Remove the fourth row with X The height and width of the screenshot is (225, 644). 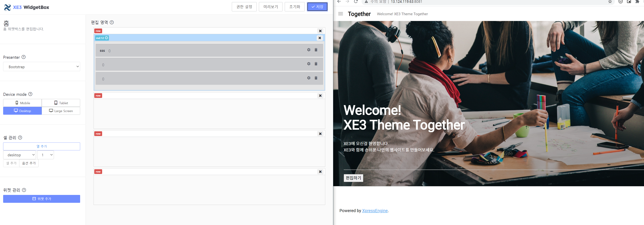(x=320, y=172)
